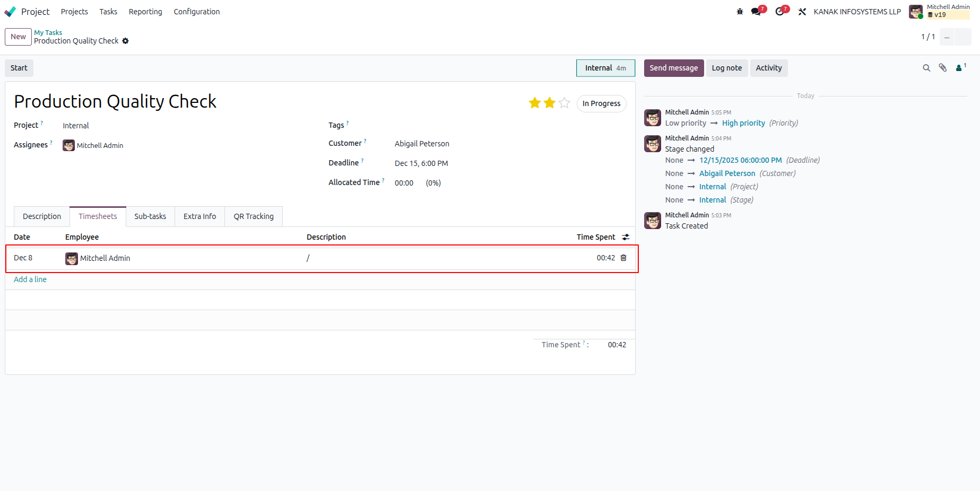Image resolution: width=980 pixels, height=491 pixels.
Task: Open the QR Tracking tab
Action: [254, 216]
